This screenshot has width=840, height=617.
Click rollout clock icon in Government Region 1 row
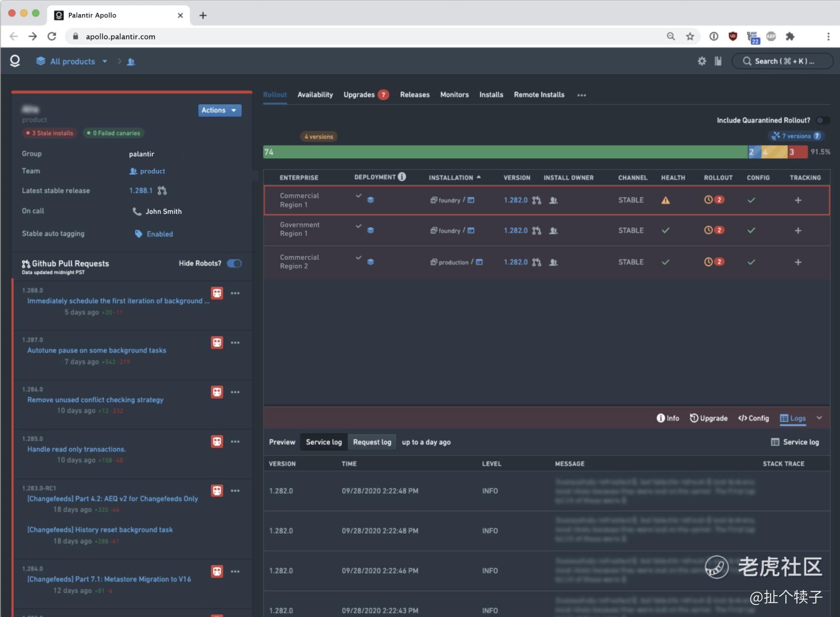pyautogui.click(x=708, y=230)
